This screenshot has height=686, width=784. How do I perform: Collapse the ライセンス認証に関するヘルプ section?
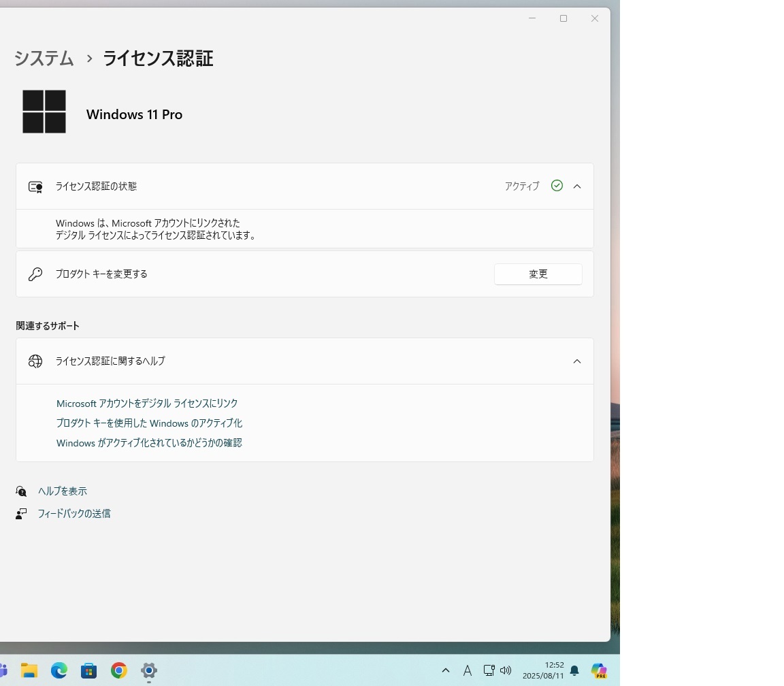point(577,361)
